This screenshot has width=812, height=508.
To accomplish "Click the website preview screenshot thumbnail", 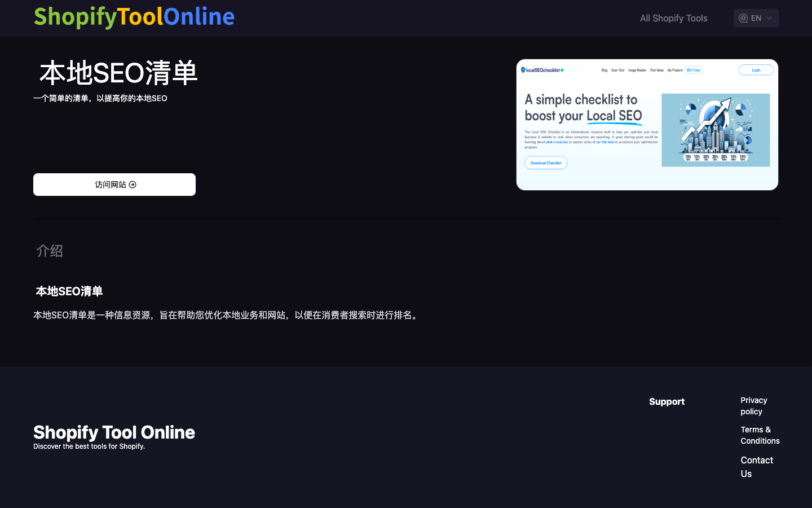I will [x=647, y=124].
